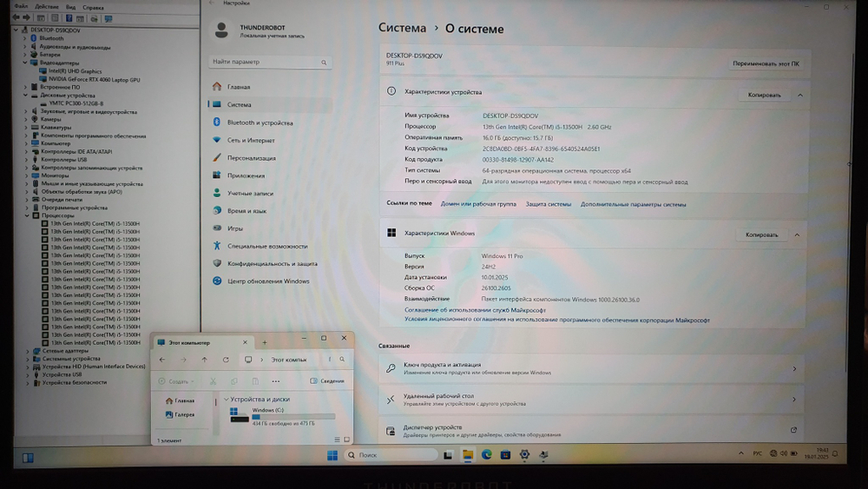Click Explorer search magnifier icon
868x489 pixels.
[x=342, y=360]
